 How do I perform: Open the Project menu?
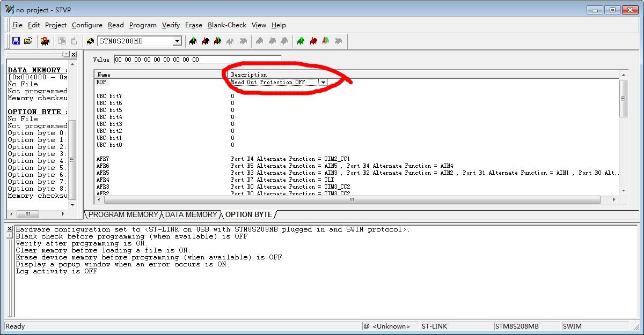click(56, 25)
